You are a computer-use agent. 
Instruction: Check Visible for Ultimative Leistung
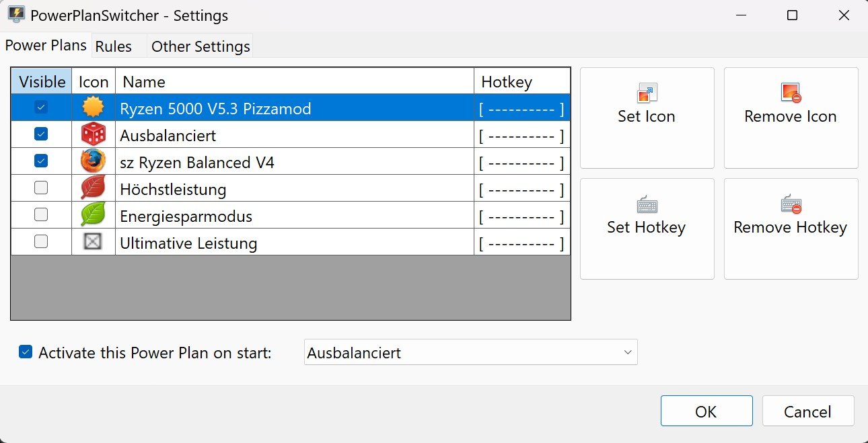pos(41,242)
